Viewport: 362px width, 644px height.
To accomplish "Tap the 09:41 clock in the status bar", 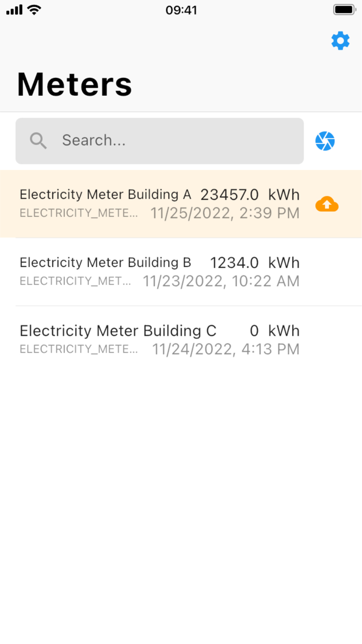I will point(181,10).
